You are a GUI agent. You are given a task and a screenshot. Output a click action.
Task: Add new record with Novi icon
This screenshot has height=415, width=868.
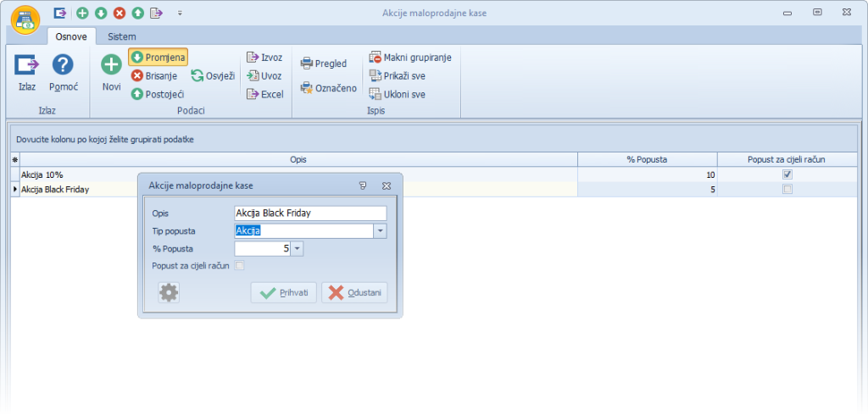111,65
